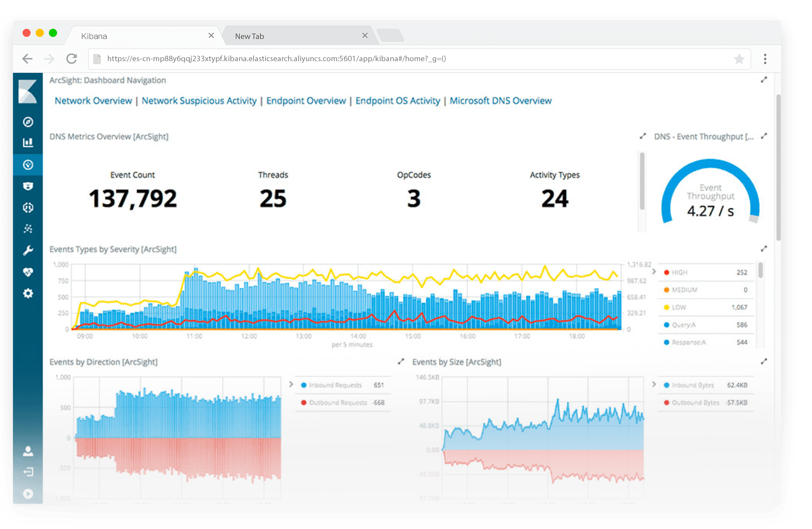This screenshot has height=529, width=812.
Task: Open Dashboard icon in sidebar
Action: (x=28, y=165)
